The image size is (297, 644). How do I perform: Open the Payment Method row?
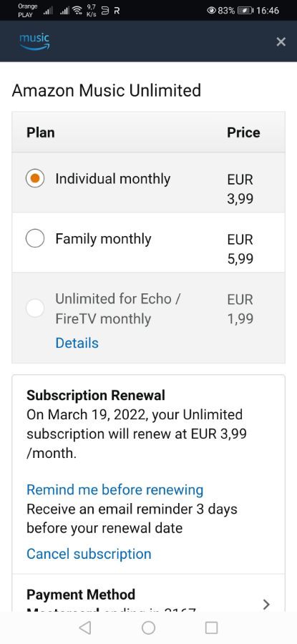coord(148,593)
